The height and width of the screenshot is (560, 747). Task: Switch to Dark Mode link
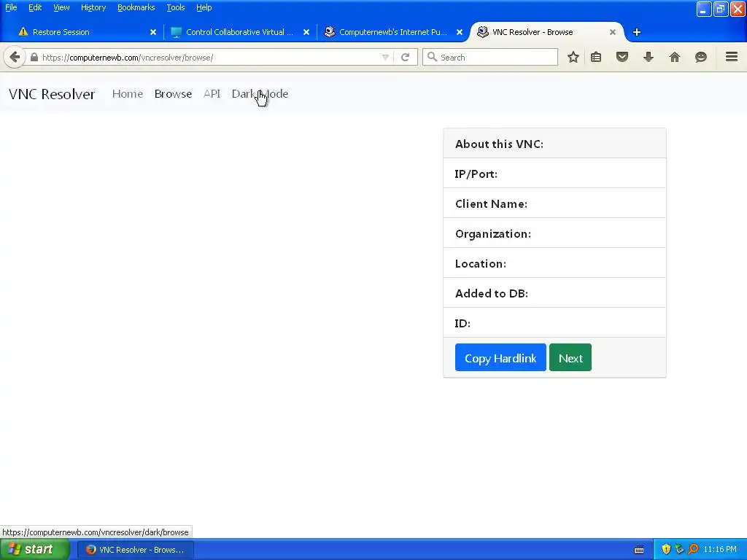point(260,94)
